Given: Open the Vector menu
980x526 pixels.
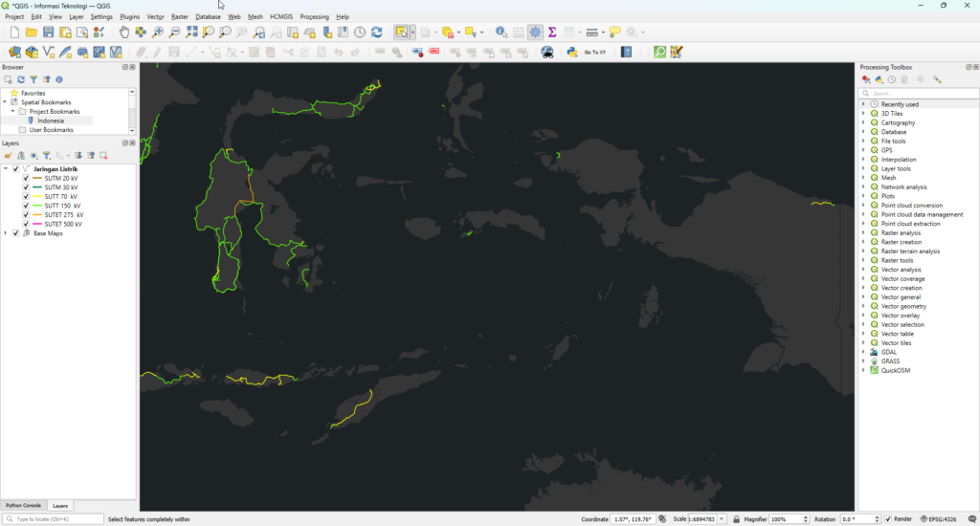Looking at the screenshot, I should click(x=155, y=16).
